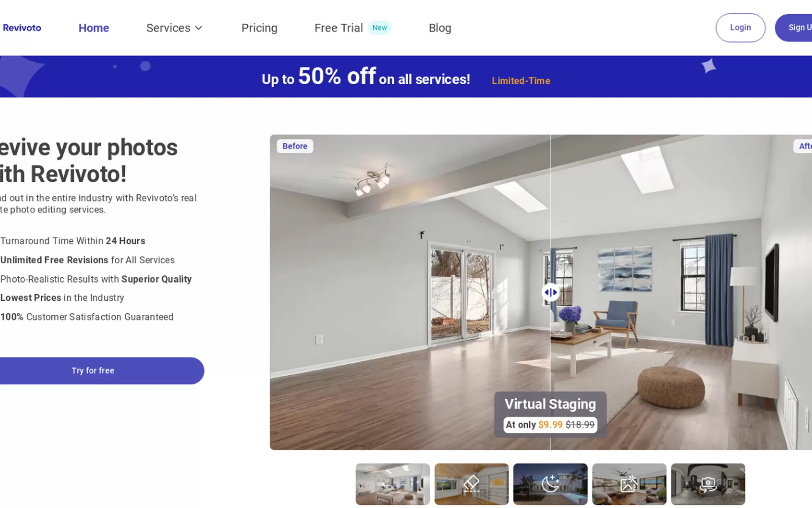Select the image enhancement thumbnail
The image size is (812, 508).
coord(629,484)
